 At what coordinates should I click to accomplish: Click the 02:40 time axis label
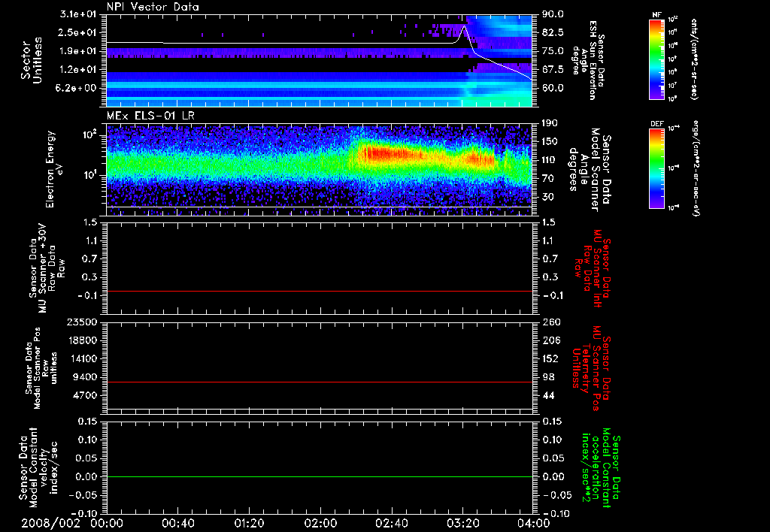[391, 522]
